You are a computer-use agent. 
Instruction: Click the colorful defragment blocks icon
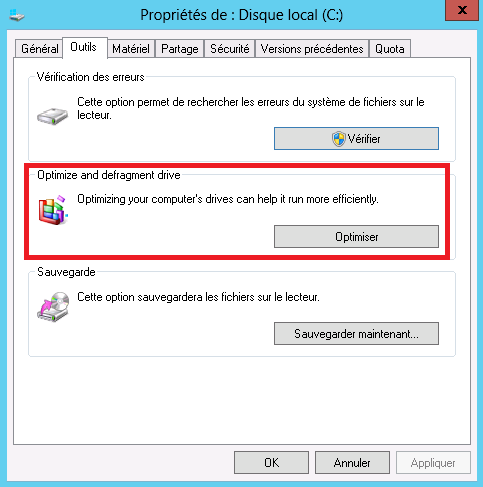click(x=53, y=210)
